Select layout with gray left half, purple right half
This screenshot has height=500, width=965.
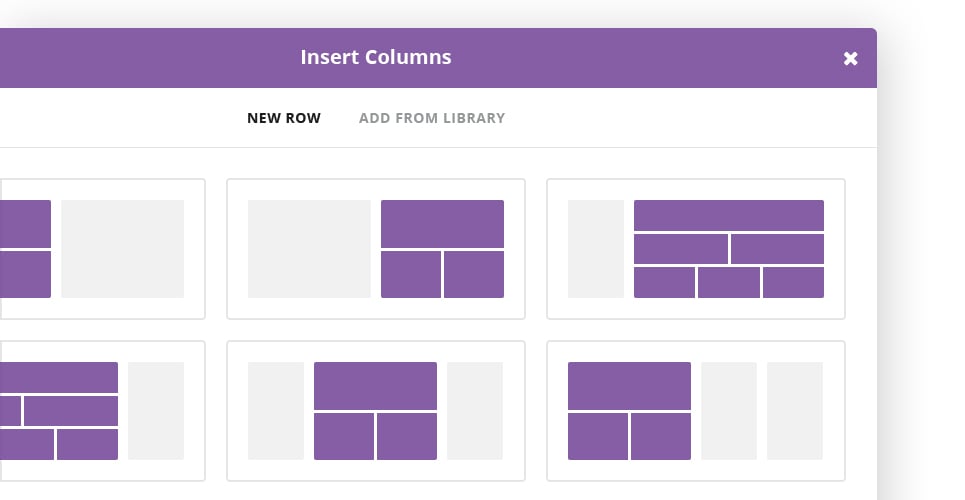tap(376, 249)
